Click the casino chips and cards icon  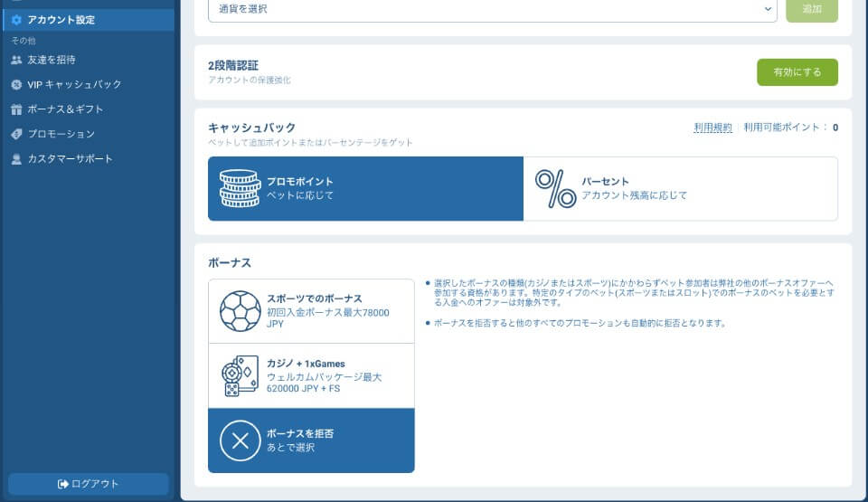pos(240,375)
